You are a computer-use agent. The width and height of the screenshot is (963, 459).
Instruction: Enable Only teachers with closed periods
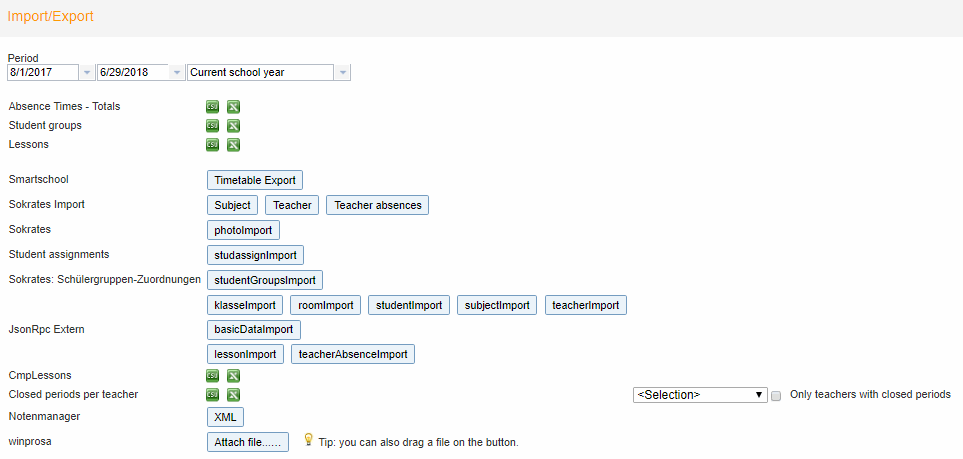click(x=776, y=396)
